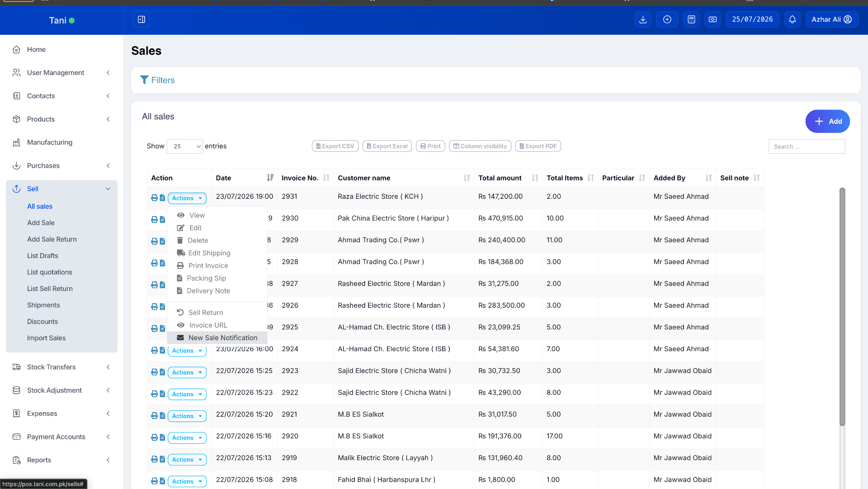Expand Payment Accounts menu
The width and height of the screenshot is (868, 489).
pos(62,437)
